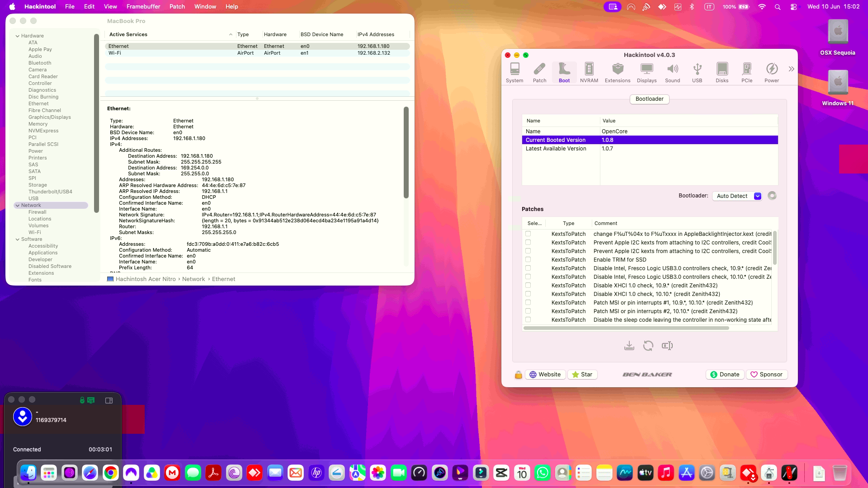This screenshot has height=488, width=868.
Task: Toggle sidebar icon in remote session panel
Action: (x=109, y=400)
